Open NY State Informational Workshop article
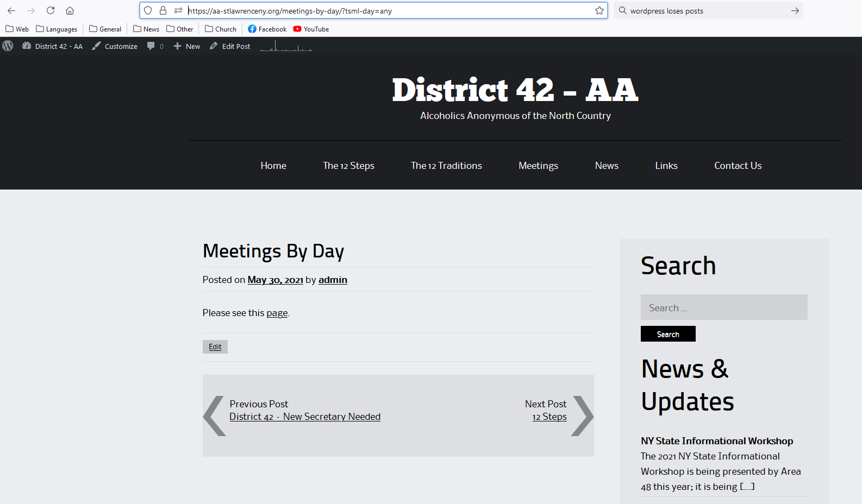This screenshot has height=504, width=862. click(717, 441)
